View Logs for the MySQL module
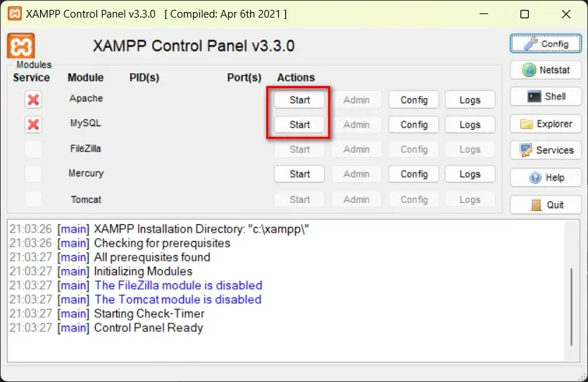588x382 pixels. [x=470, y=125]
